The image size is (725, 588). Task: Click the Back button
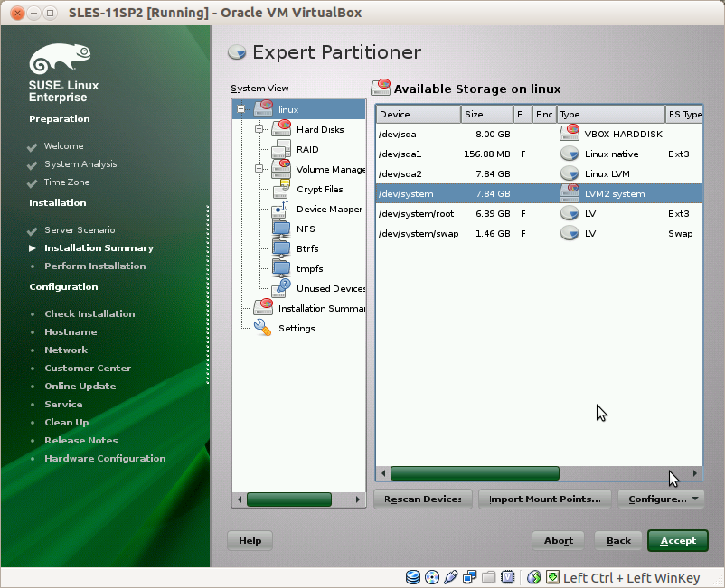[618, 540]
